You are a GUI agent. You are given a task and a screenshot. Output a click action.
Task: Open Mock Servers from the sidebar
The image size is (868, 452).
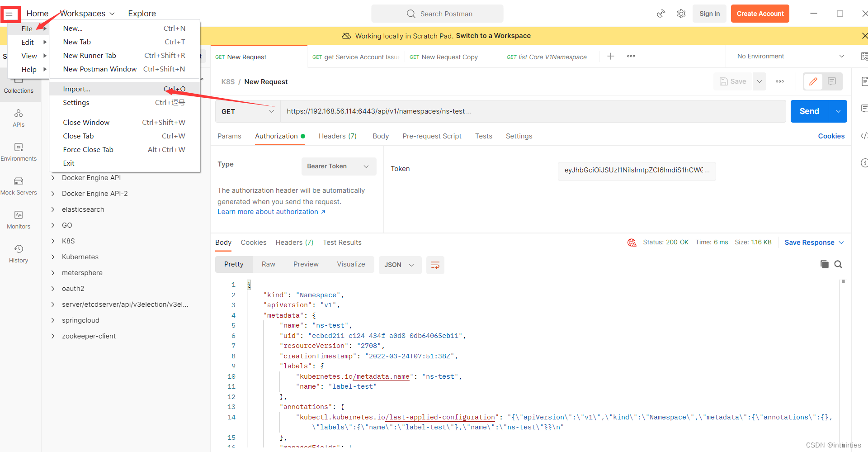[19, 186]
